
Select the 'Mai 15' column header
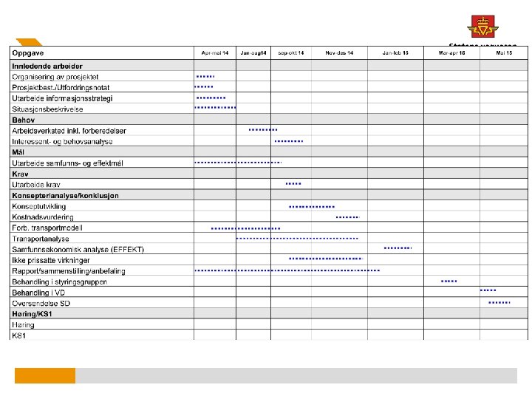(504, 53)
